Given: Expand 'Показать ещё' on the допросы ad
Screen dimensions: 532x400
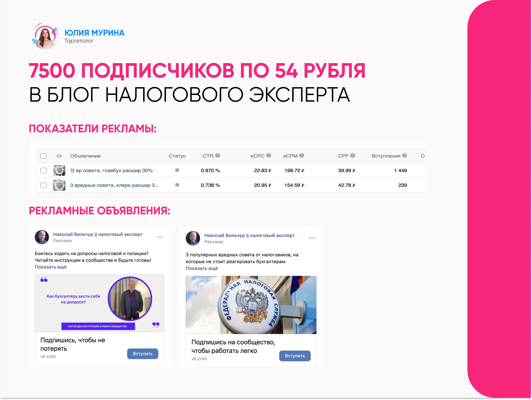Looking at the screenshot, I should coord(51,267).
